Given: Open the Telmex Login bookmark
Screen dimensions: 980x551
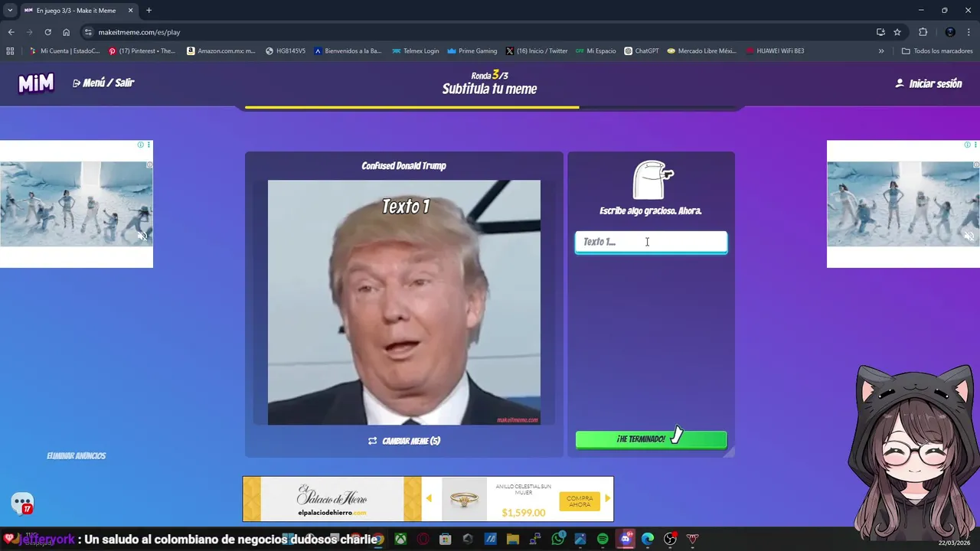Looking at the screenshot, I should click(416, 51).
